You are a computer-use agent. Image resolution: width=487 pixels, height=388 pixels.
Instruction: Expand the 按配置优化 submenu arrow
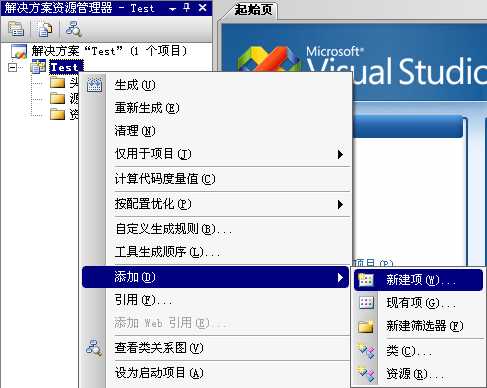(x=340, y=204)
